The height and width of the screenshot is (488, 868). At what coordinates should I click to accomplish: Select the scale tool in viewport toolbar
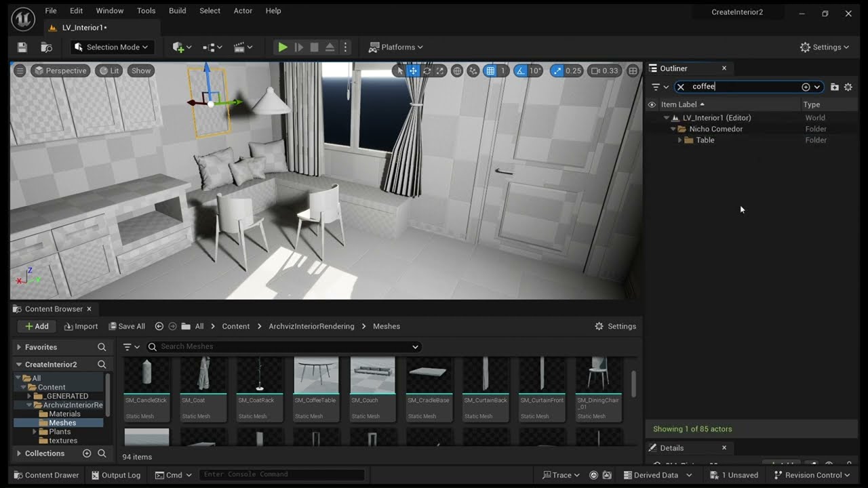coord(440,70)
